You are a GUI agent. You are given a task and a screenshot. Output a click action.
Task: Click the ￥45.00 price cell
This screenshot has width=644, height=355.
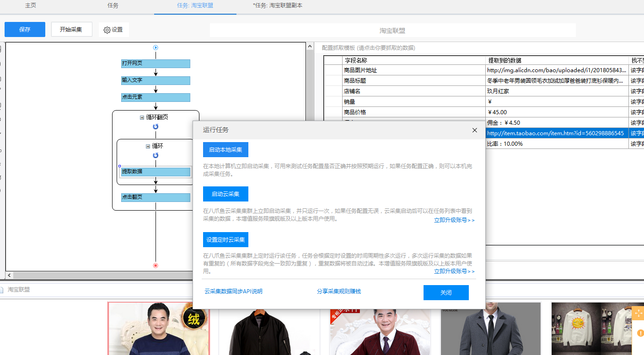tap(557, 112)
